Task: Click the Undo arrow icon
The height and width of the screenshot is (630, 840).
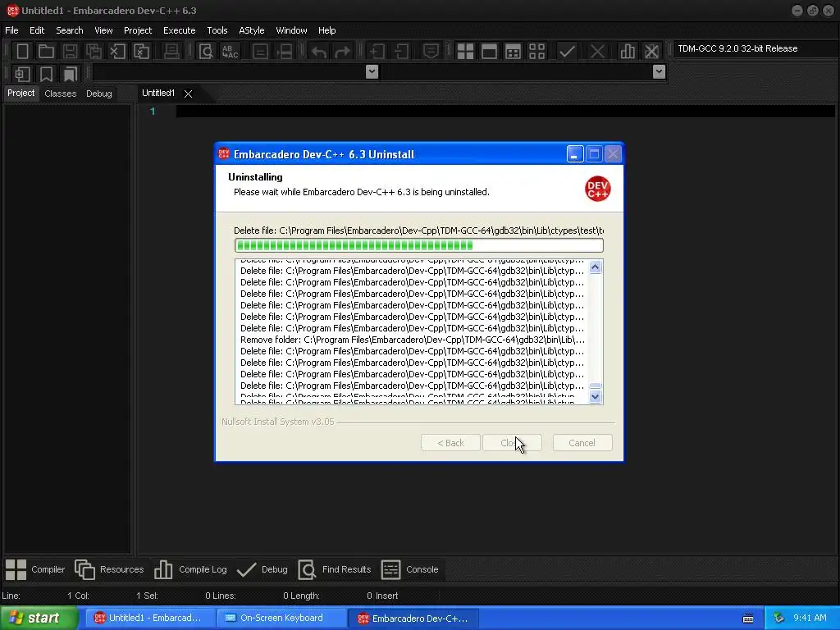Action: point(319,52)
